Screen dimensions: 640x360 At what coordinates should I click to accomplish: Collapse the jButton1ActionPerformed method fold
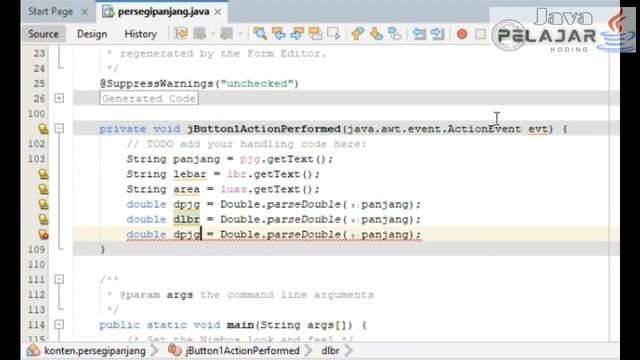tap(59, 129)
